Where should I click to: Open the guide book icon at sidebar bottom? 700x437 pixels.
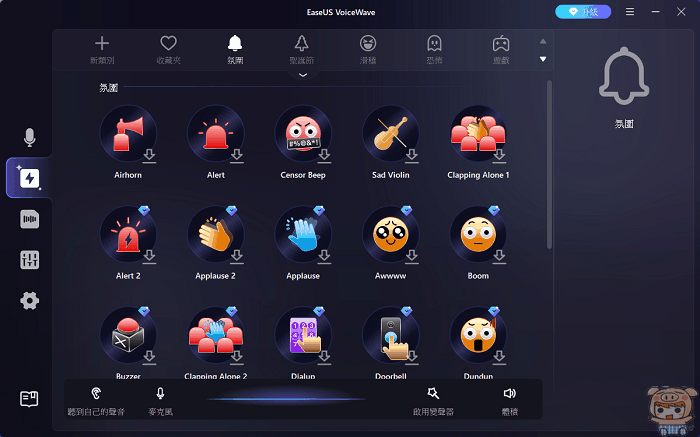tap(29, 399)
